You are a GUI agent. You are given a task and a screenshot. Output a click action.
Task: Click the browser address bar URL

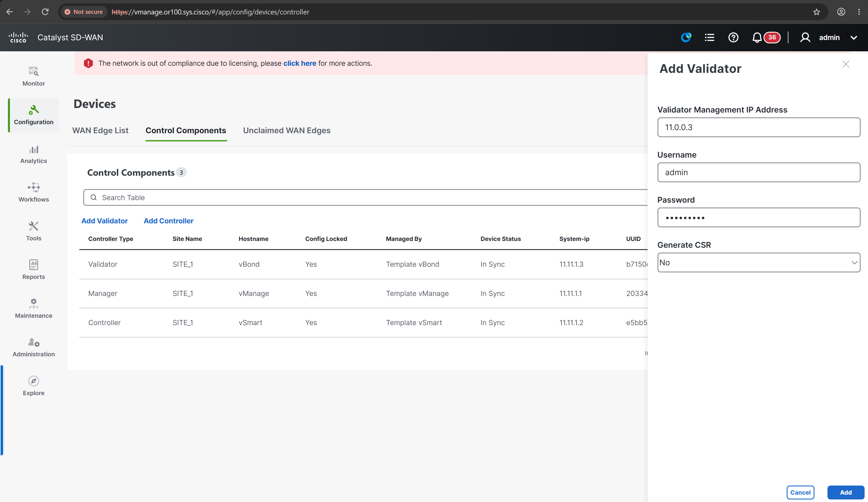click(x=210, y=12)
